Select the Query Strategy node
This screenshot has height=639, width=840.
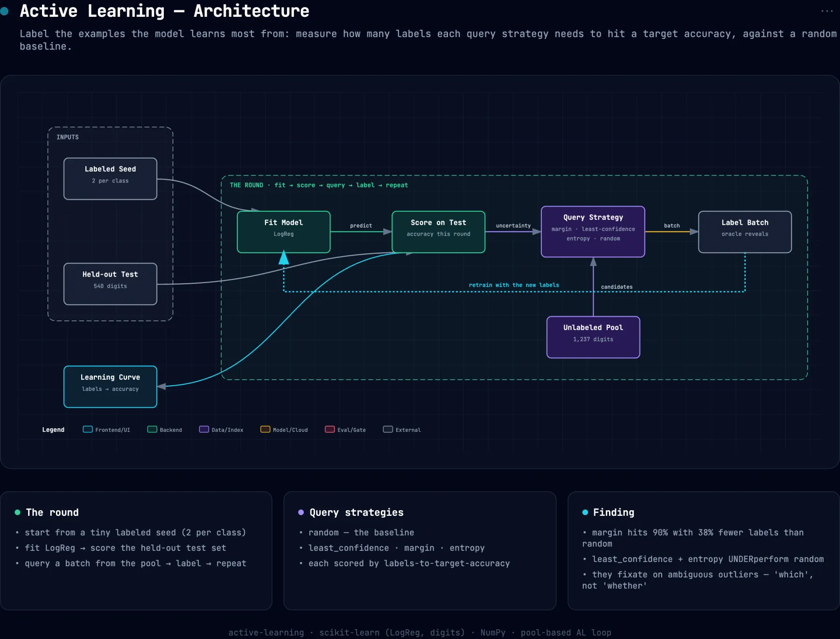593,232
